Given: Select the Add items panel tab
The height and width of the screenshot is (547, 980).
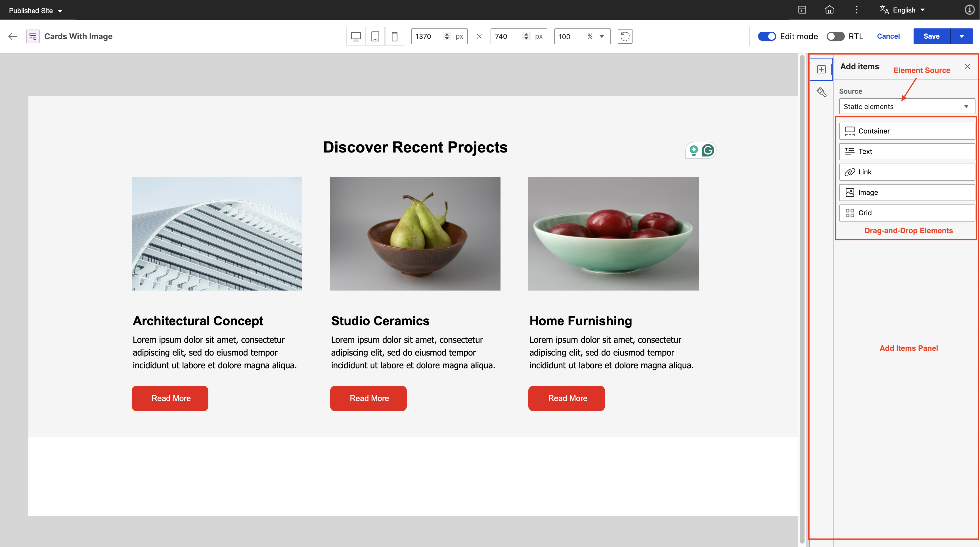Looking at the screenshot, I should click(821, 69).
